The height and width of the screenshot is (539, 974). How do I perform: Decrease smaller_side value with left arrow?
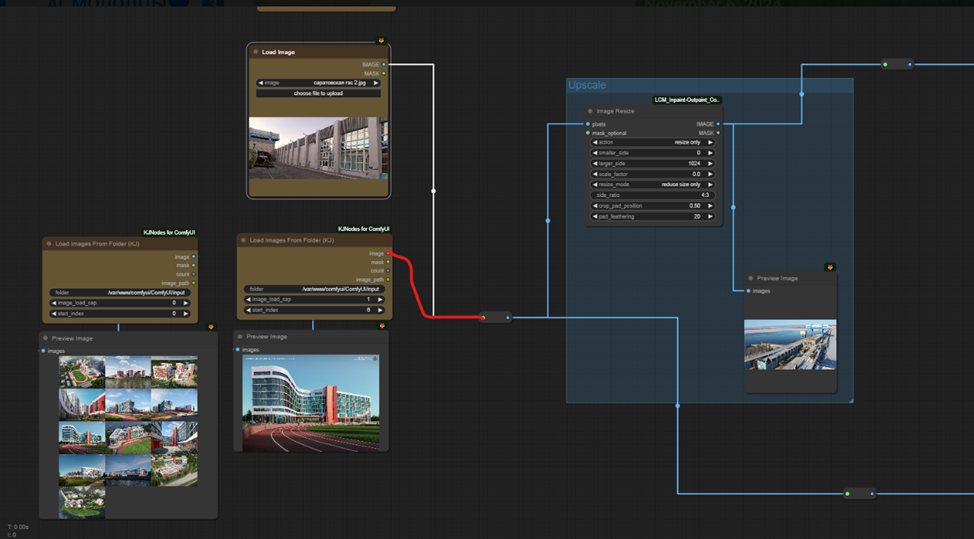coord(595,153)
